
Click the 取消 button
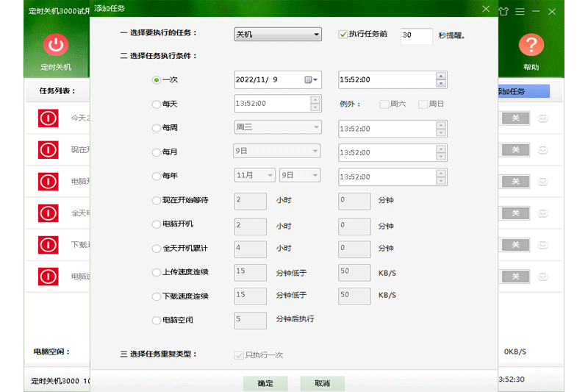point(323,383)
